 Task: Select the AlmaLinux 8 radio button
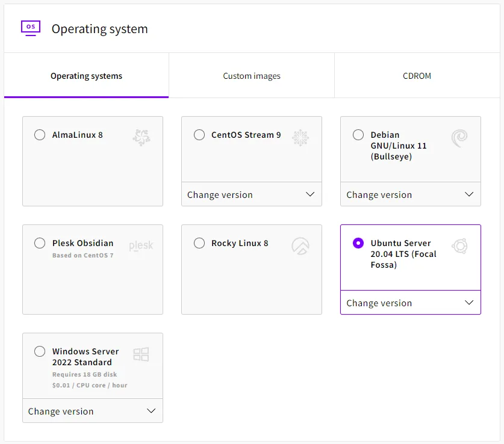[40, 135]
